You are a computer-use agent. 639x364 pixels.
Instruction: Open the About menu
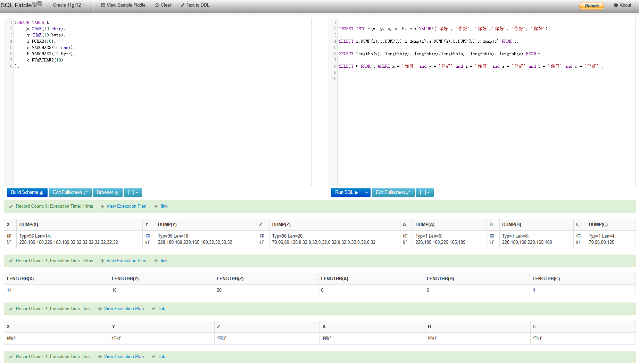(x=623, y=5)
